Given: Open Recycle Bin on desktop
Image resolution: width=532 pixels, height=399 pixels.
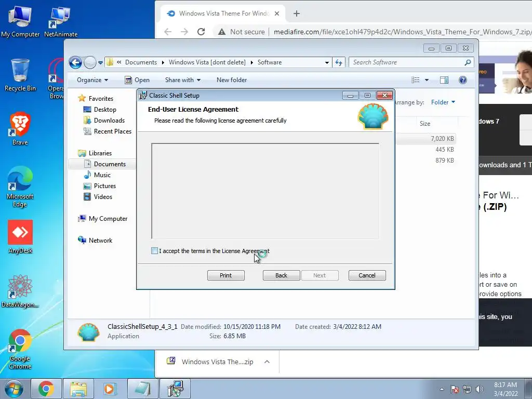Looking at the screenshot, I should tap(20, 75).
